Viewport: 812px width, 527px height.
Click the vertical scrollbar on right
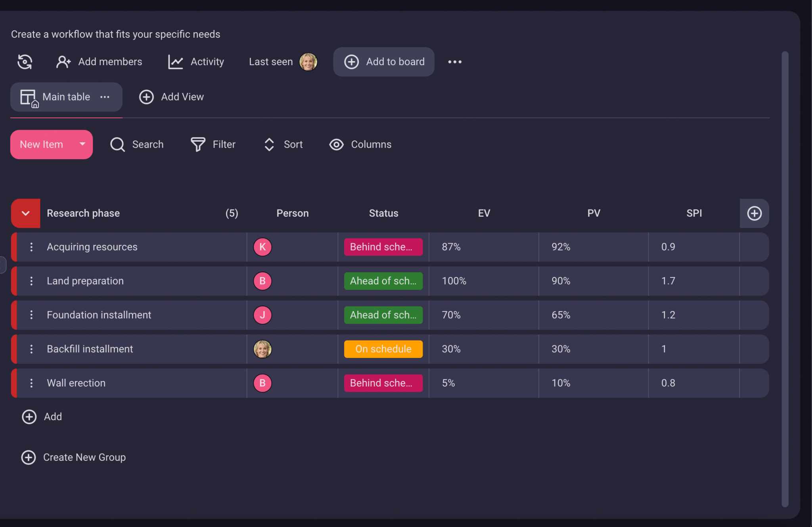pos(785,278)
